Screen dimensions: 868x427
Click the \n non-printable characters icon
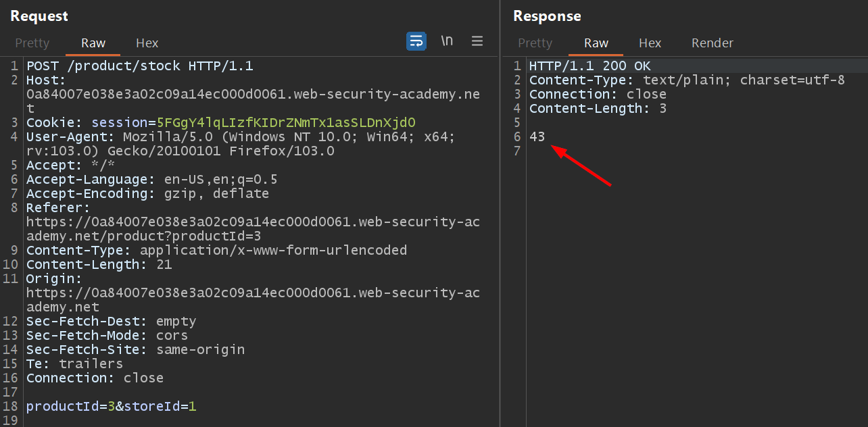pyautogui.click(x=447, y=41)
